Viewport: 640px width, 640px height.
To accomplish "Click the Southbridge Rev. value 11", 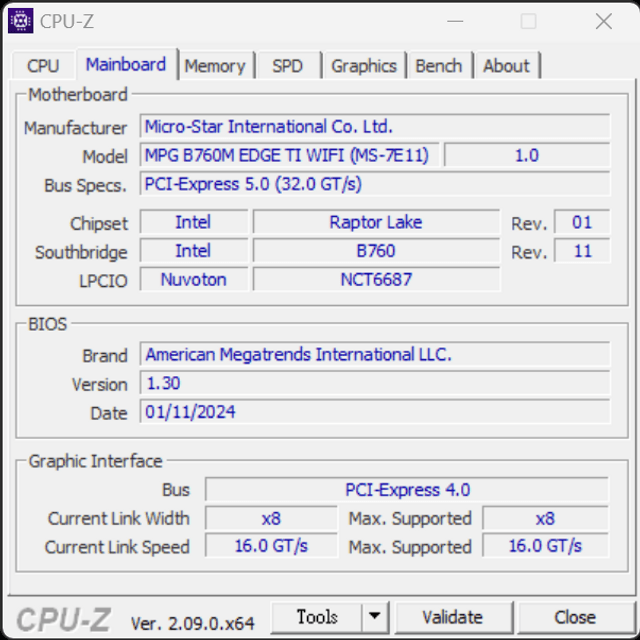I will (x=582, y=251).
